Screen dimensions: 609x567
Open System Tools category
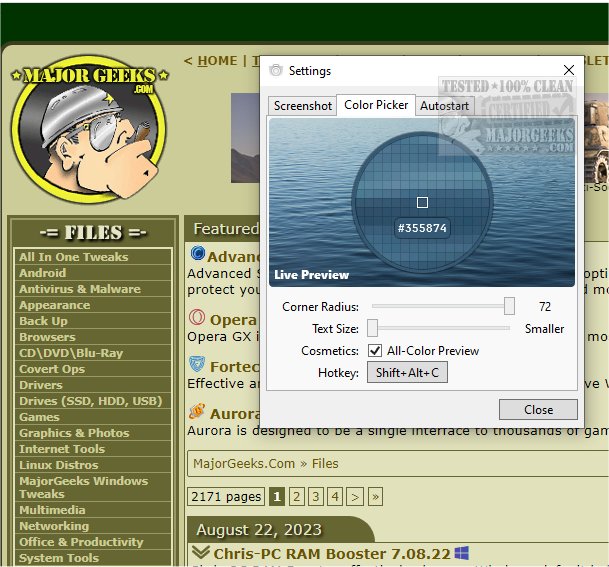[59, 557]
